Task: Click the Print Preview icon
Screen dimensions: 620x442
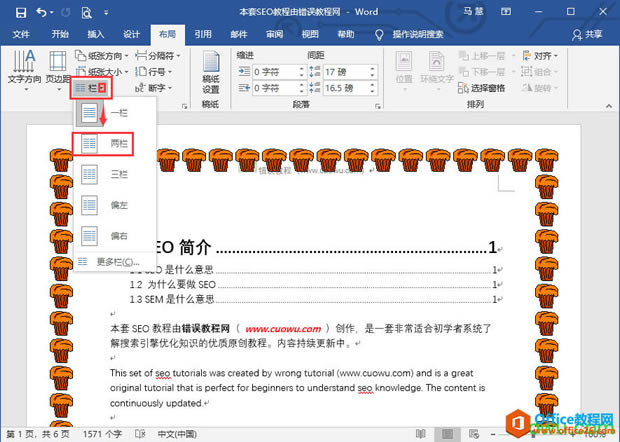Action: (86, 13)
